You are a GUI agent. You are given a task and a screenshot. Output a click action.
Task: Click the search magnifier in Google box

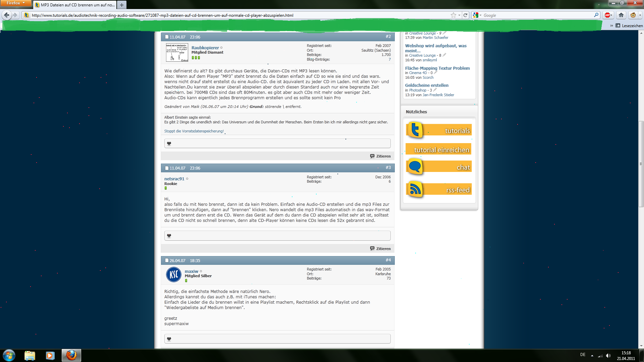[596, 15]
